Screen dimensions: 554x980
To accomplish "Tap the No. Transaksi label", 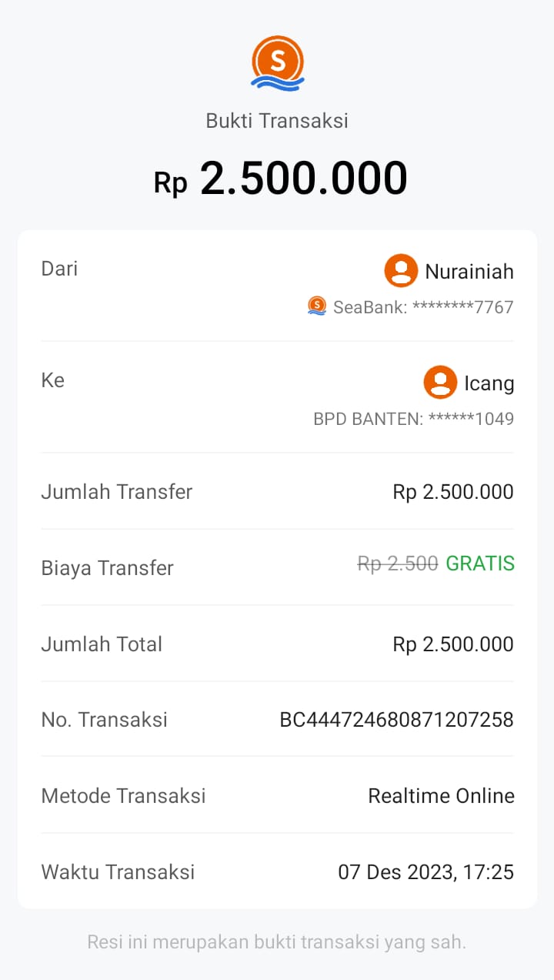I will pyautogui.click(x=104, y=720).
